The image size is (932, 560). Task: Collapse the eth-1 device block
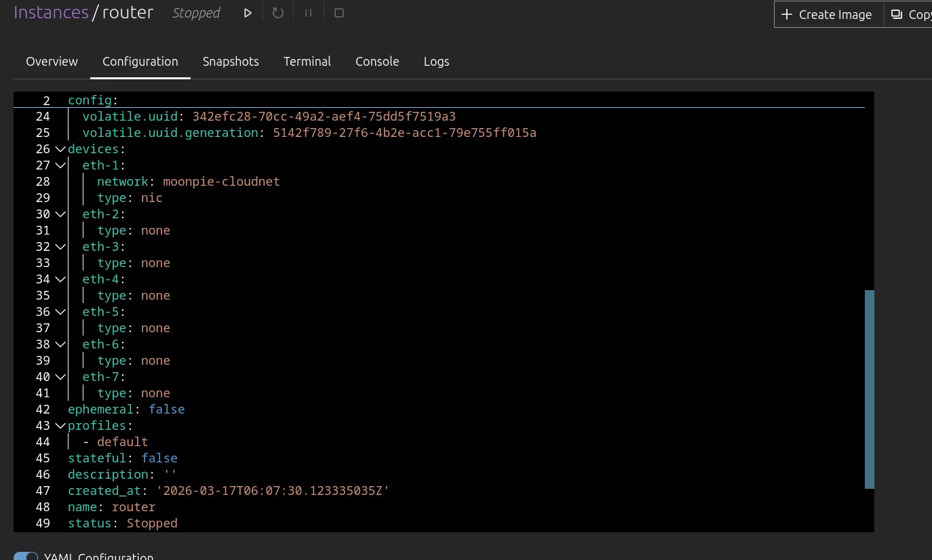(60, 165)
